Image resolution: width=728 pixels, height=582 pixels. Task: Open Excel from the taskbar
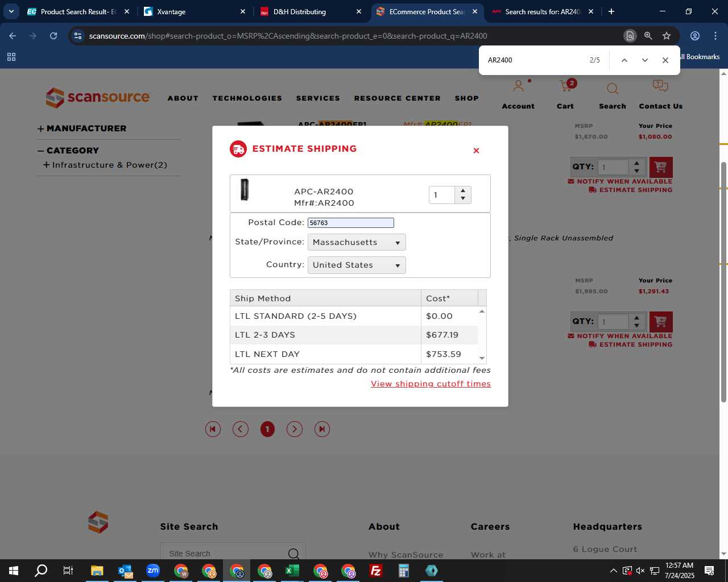click(292, 571)
